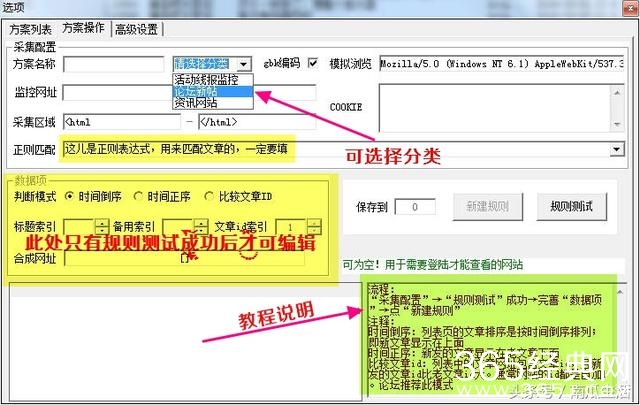Screen dimensions: 640x405
Task: Expand the 请选择分类 dropdown arrow
Action: point(244,64)
